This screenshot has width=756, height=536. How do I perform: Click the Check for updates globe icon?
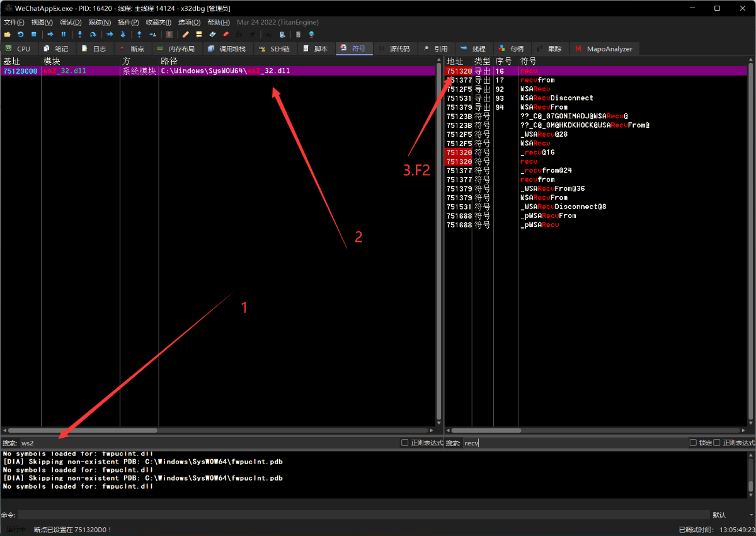(x=311, y=34)
